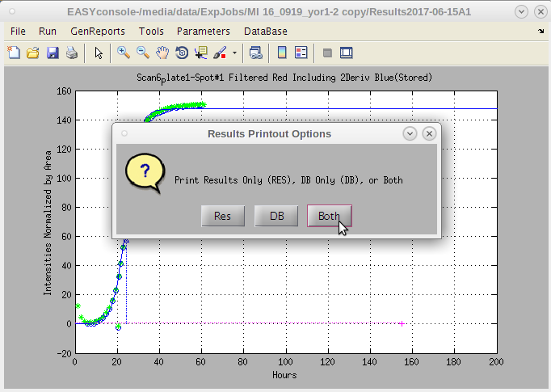Open file with the folder icon
Viewport: 551px width, 392px height.
coord(33,53)
